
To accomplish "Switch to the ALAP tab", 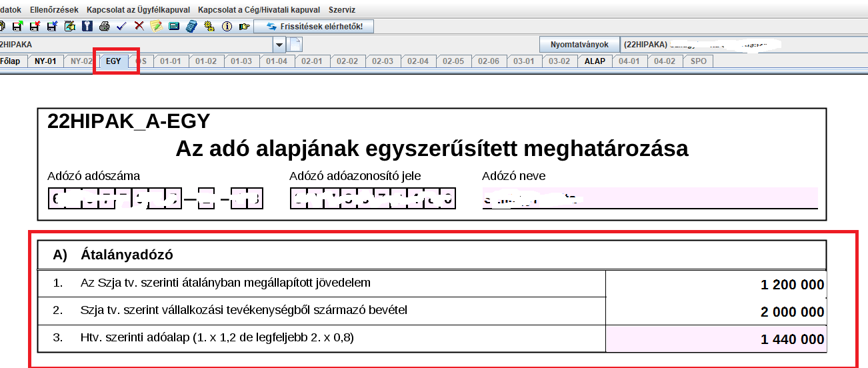I will coord(595,61).
